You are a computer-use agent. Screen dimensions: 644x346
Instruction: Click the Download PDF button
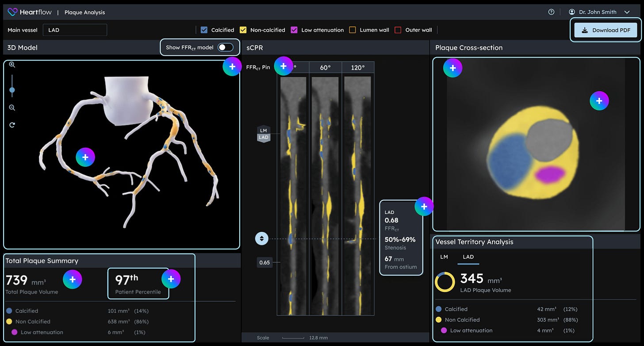[x=606, y=30]
